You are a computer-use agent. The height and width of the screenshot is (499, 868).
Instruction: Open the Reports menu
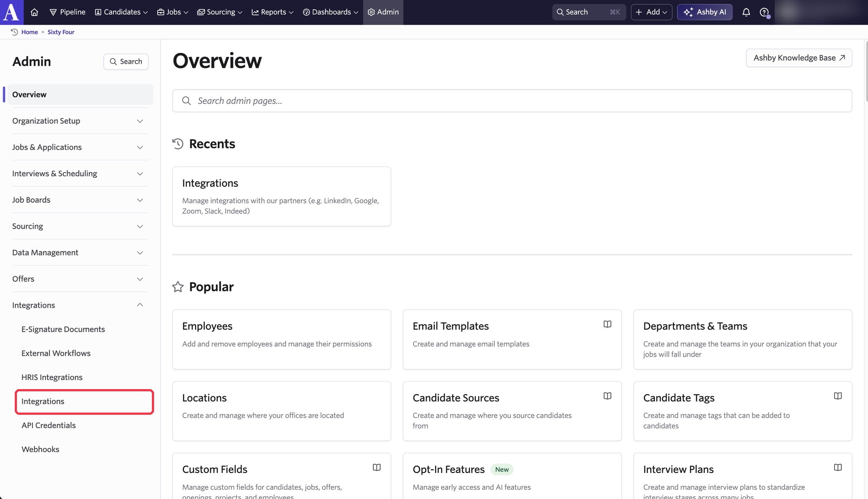point(273,12)
